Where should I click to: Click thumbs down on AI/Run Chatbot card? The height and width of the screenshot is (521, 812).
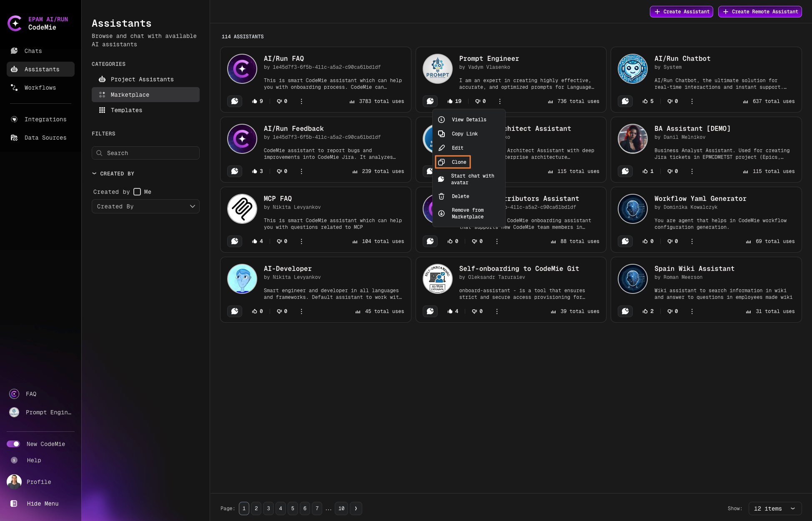[x=669, y=101]
